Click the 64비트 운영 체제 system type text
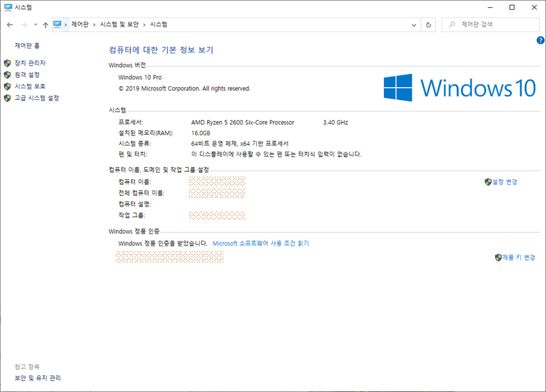 tap(239, 144)
